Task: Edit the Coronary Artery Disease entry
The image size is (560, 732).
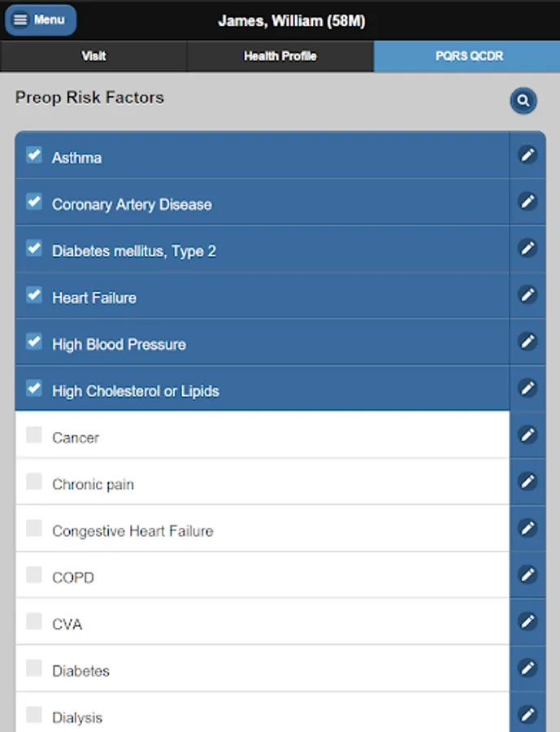Action: [528, 201]
